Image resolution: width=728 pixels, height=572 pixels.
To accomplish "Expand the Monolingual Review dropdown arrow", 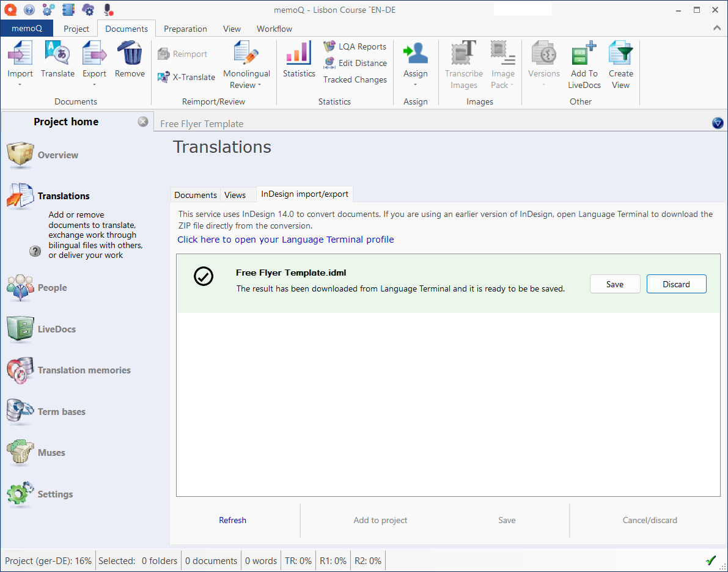I will click(x=260, y=85).
